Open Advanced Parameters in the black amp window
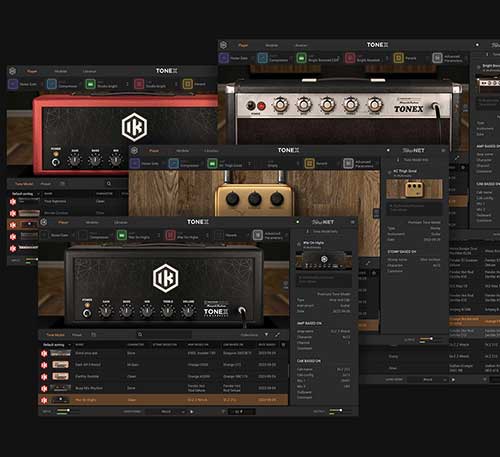The height and width of the screenshot is (457, 500). 258,235
